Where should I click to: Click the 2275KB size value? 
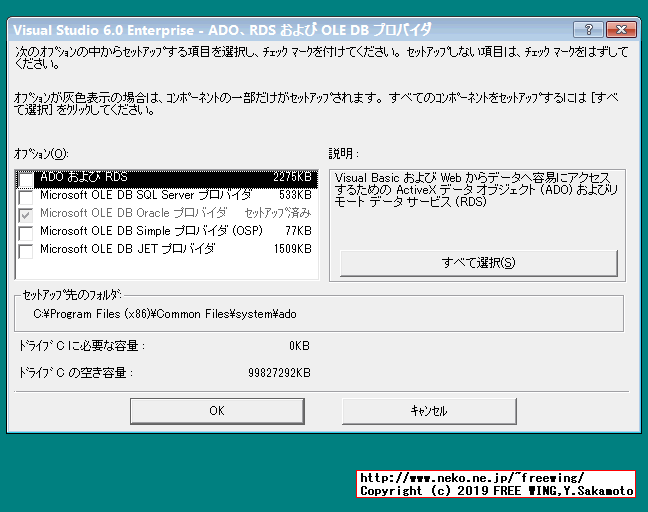(x=292, y=177)
